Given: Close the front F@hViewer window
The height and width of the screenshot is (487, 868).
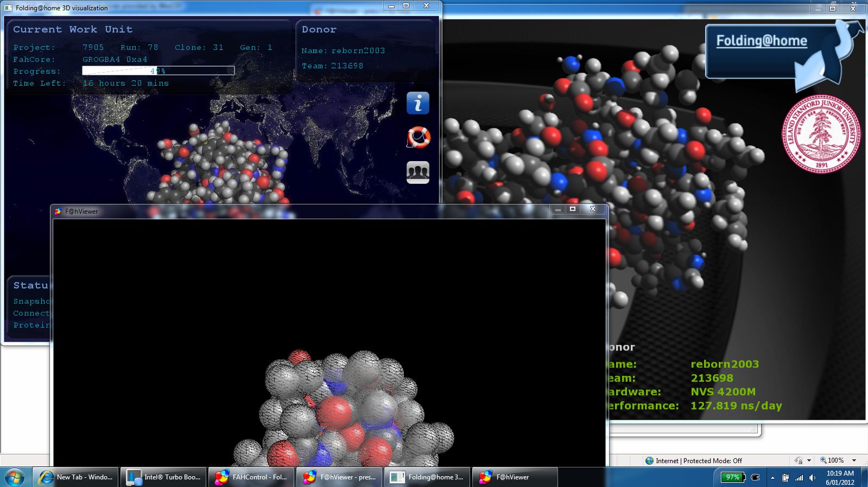Looking at the screenshot, I should pos(593,209).
